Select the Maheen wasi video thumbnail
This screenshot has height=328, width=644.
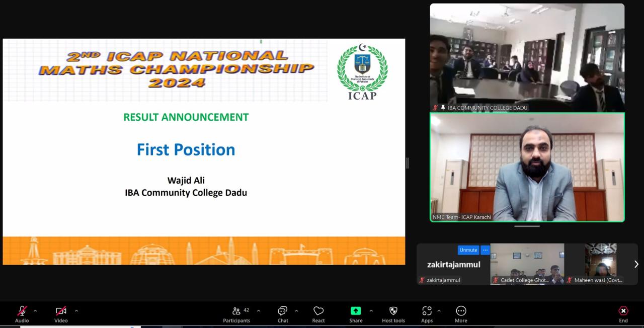click(601, 264)
